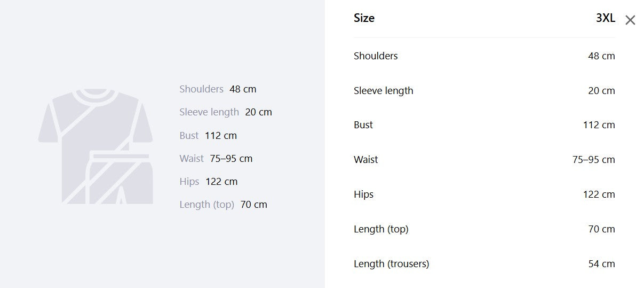Click the Size heading
This screenshot has height=288, width=644.
(x=364, y=18)
